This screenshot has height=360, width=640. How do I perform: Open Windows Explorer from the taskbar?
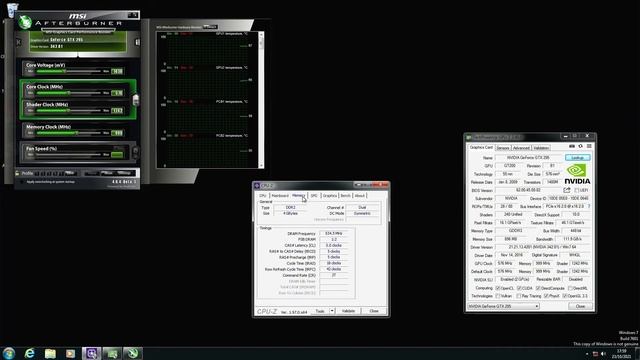50,353
